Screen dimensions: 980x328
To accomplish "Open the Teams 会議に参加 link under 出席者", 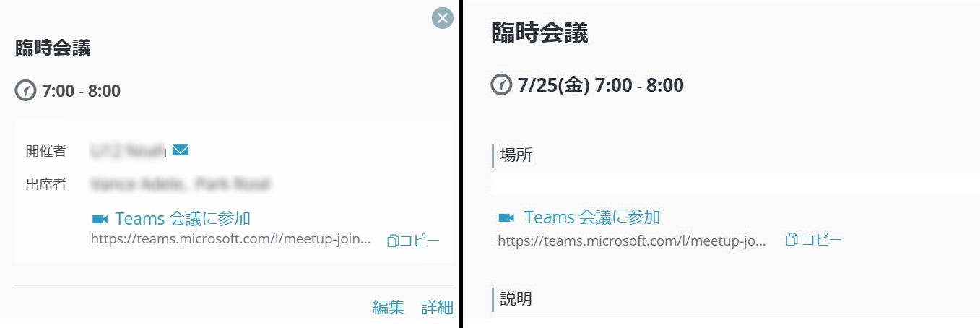I will (183, 218).
